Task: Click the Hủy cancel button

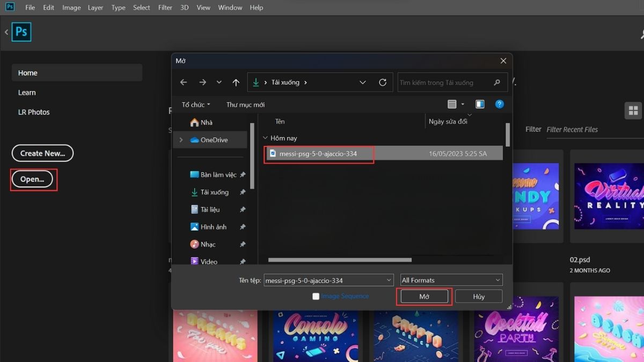Action: click(x=479, y=297)
